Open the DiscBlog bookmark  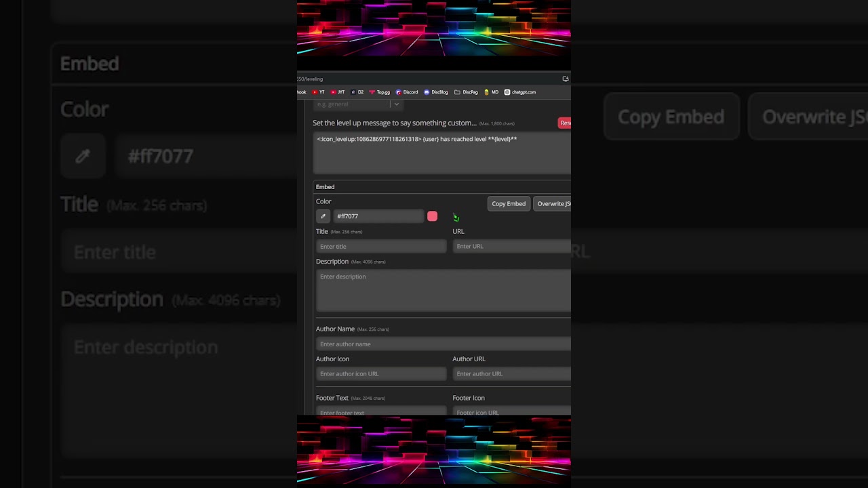[x=436, y=92]
